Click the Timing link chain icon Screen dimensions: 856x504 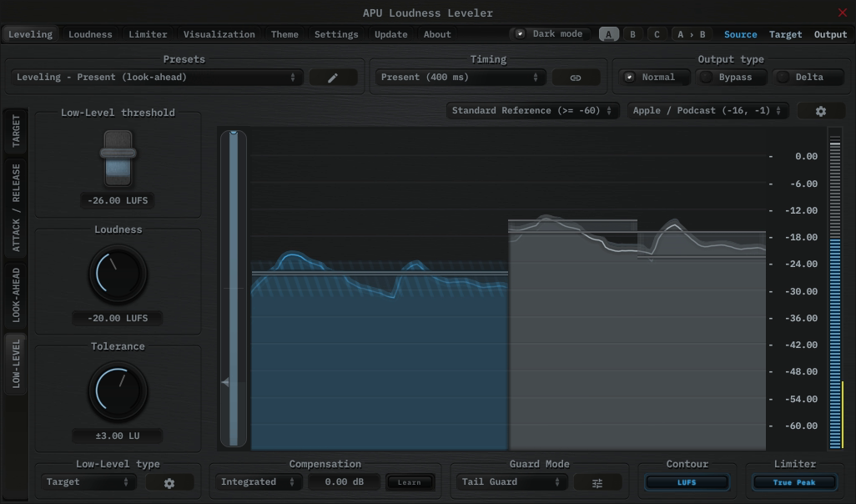click(x=575, y=78)
